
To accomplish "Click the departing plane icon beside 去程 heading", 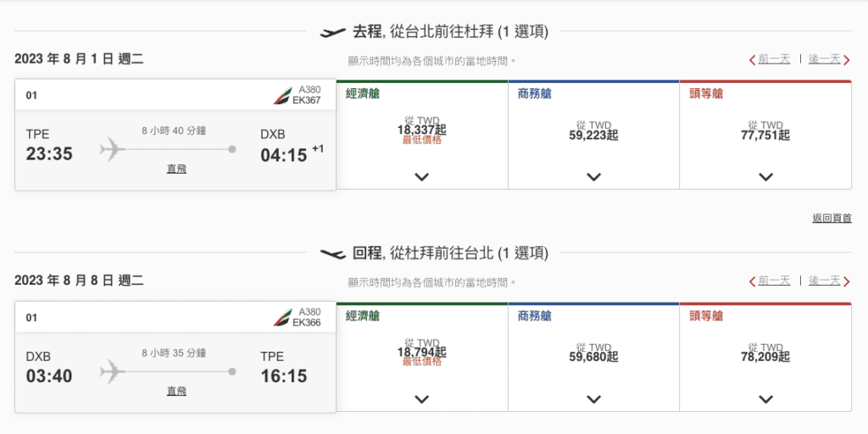I will (333, 33).
